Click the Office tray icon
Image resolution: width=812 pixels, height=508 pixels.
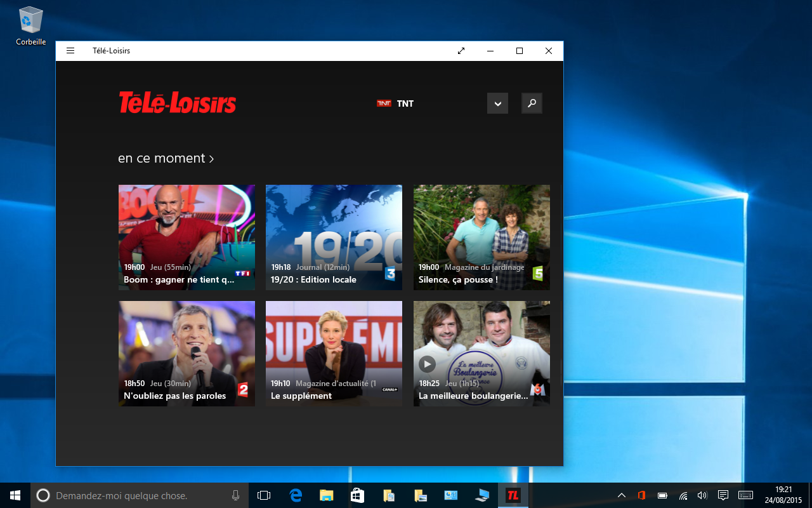click(641, 495)
